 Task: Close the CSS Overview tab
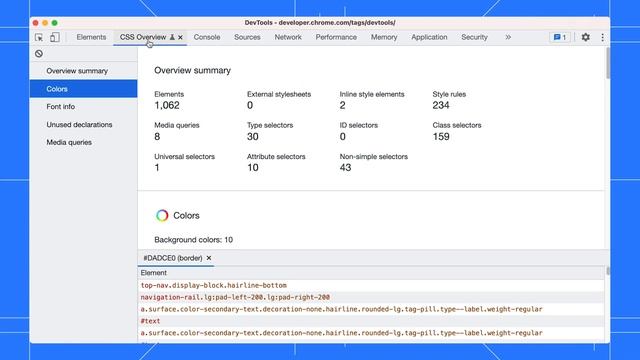tap(180, 37)
